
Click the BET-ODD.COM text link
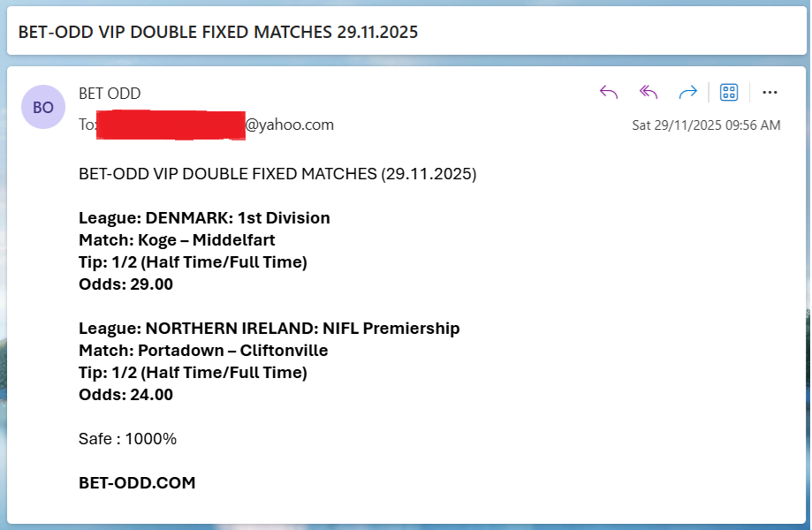point(136,482)
